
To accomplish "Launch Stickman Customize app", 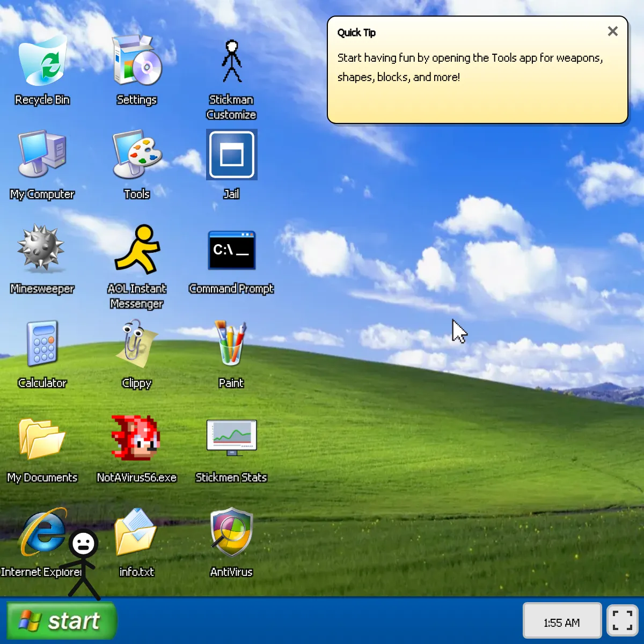I will tap(231, 62).
